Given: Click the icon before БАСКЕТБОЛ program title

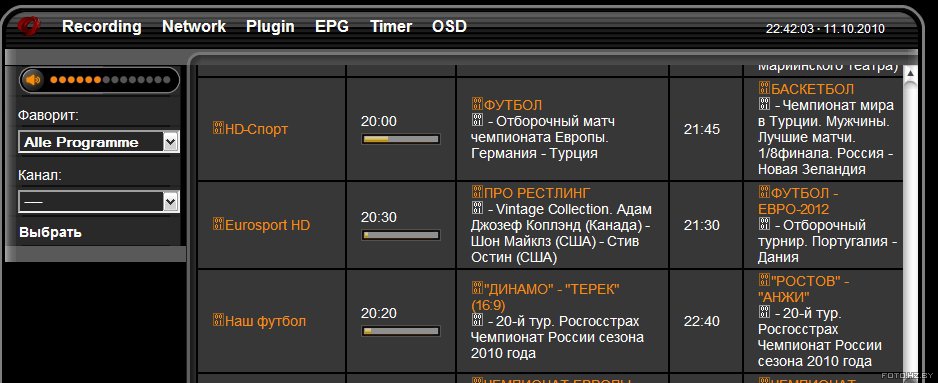Looking at the screenshot, I should (x=764, y=88).
